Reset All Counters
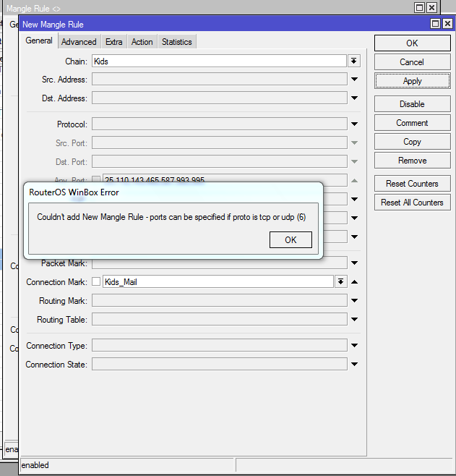The height and width of the screenshot is (476, 456). pos(412,202)
